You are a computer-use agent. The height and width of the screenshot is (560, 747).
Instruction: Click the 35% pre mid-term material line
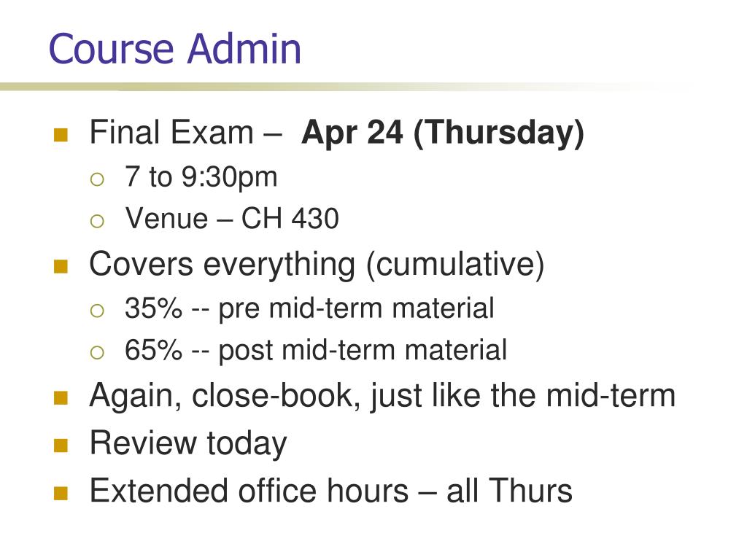pyautogui.click(x=309, y=308)
